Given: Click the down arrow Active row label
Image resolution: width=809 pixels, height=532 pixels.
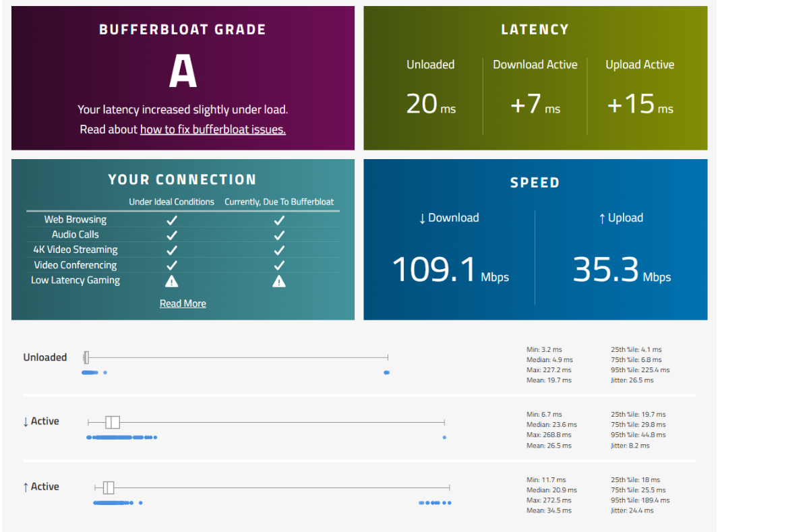Looking at the screenshot, I should (x=41, y=421).
